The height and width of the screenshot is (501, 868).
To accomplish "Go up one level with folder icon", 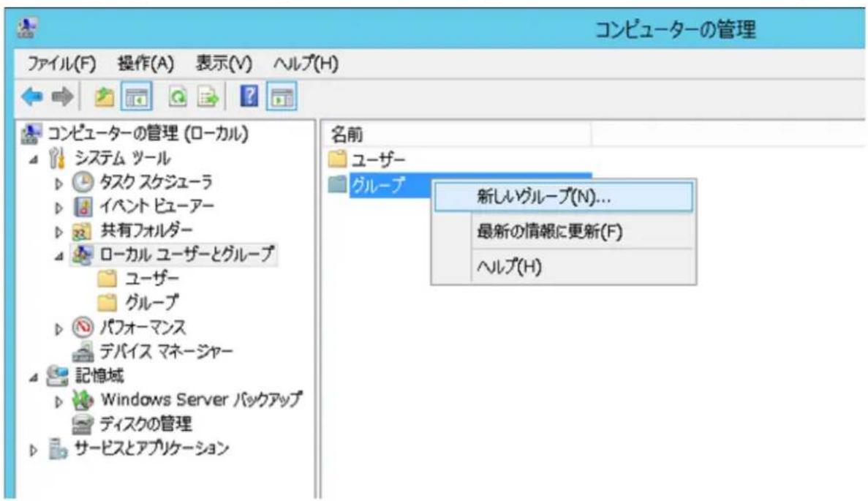I will [104, 97].
